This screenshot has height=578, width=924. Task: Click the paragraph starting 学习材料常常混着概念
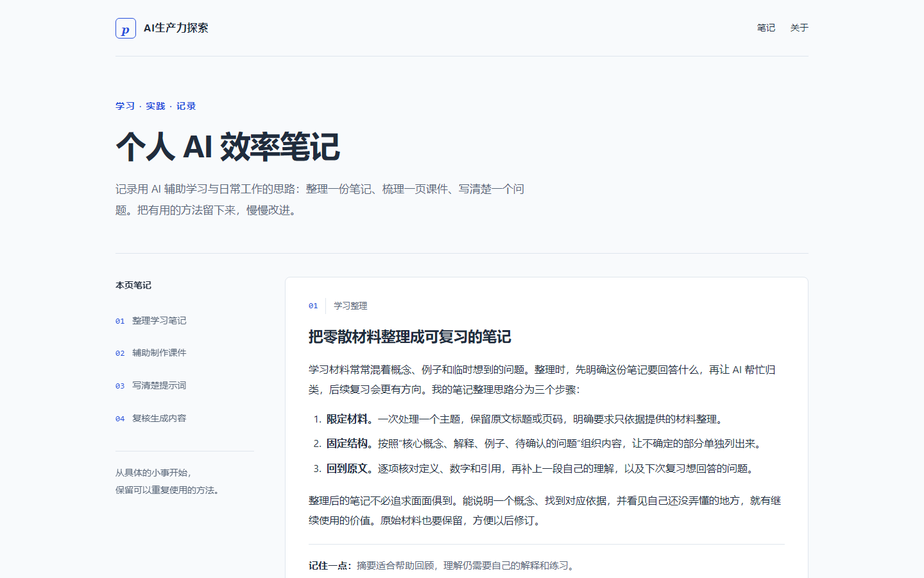click(542, 380)
